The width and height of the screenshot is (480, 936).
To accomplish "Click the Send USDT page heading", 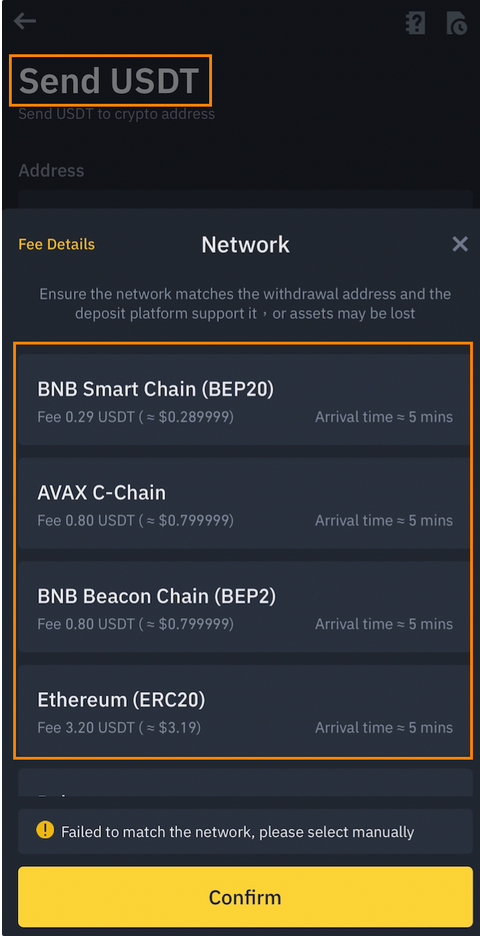I will (109, 81).
